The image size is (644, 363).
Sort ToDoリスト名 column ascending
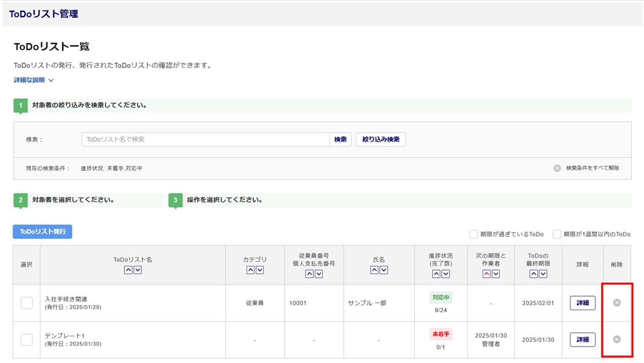tap(128, 270)
